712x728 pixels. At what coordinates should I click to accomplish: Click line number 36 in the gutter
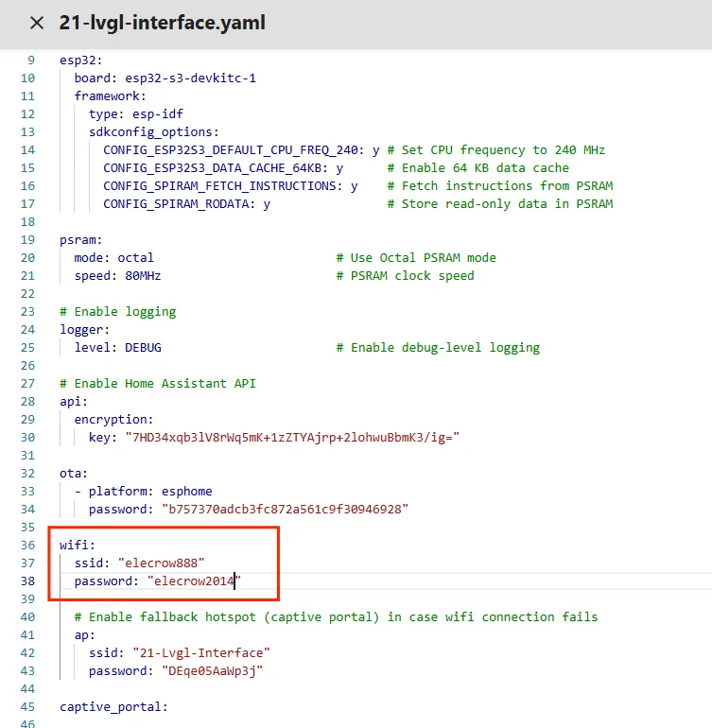point(27,545)
